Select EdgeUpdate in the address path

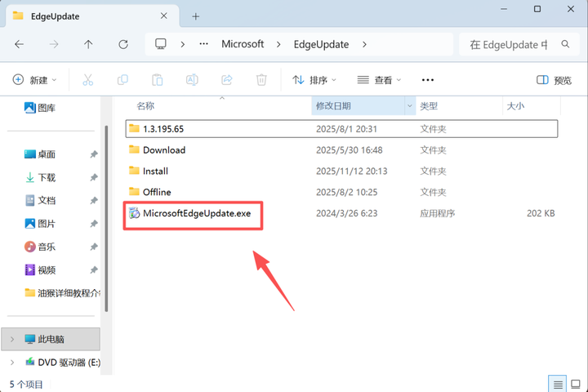[x=322, y=44]
